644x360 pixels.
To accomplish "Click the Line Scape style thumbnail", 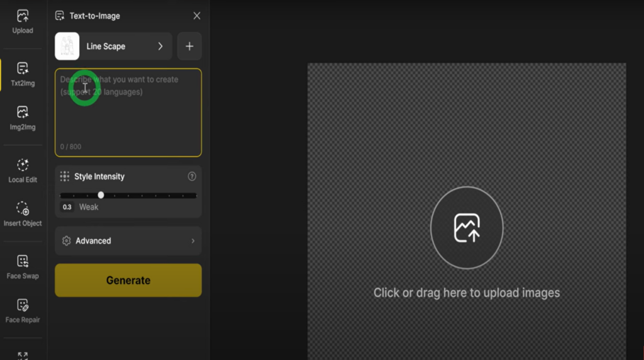I will (67, 46).
